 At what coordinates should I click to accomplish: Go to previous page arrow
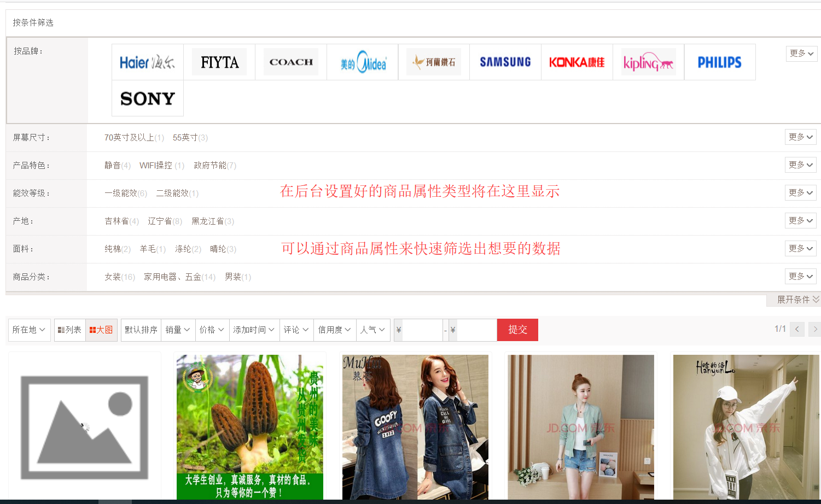pyautogui.click(x=797, y=329)
